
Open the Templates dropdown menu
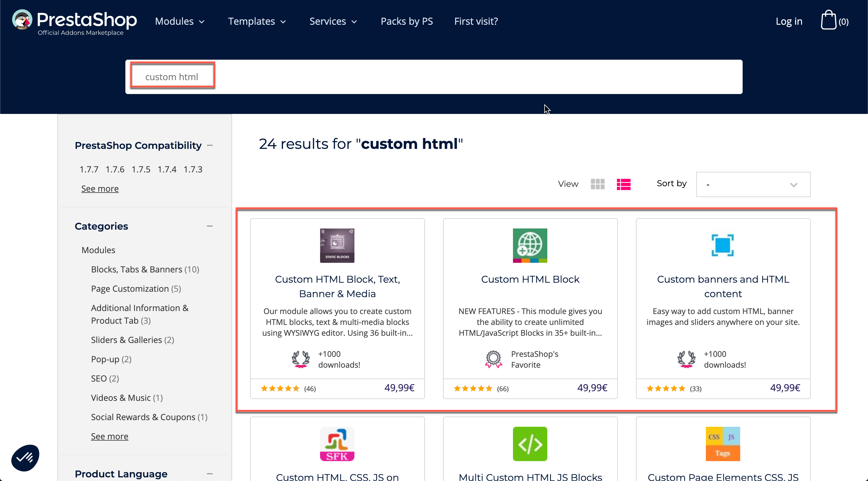pos(257,21)
